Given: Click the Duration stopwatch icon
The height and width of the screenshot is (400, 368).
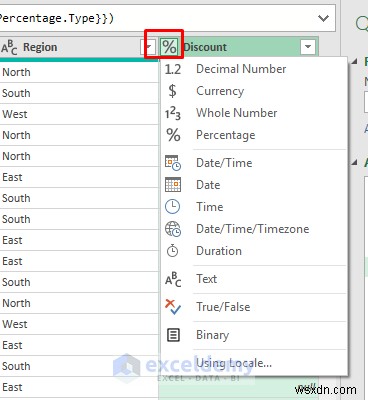Looking at the screenshot, I should tap(172, 251).
